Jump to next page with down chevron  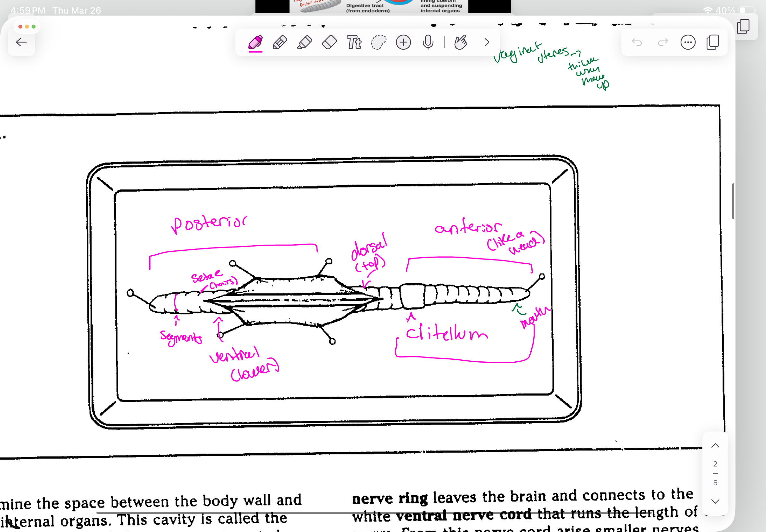click(715, 501)
